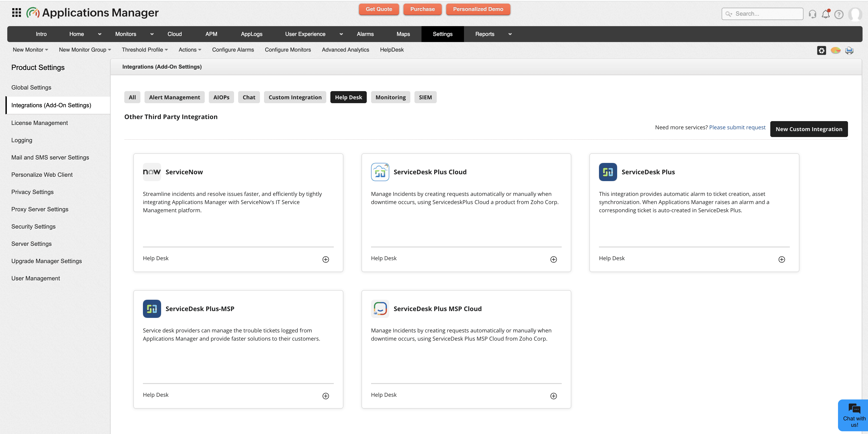868x434 pixels.
Task: Add ServiceDesk Plus-MSP integration via plus icon
Action: tap(326, 396)
